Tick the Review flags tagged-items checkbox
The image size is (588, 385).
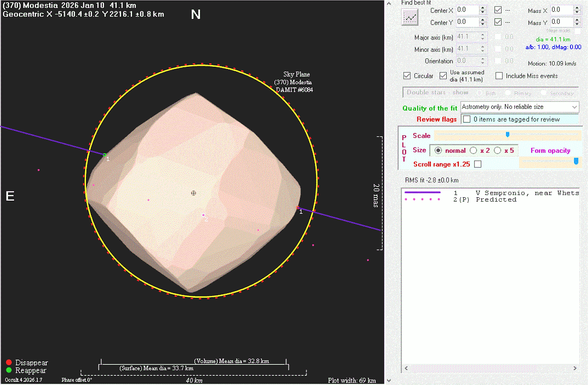[467, 119]
